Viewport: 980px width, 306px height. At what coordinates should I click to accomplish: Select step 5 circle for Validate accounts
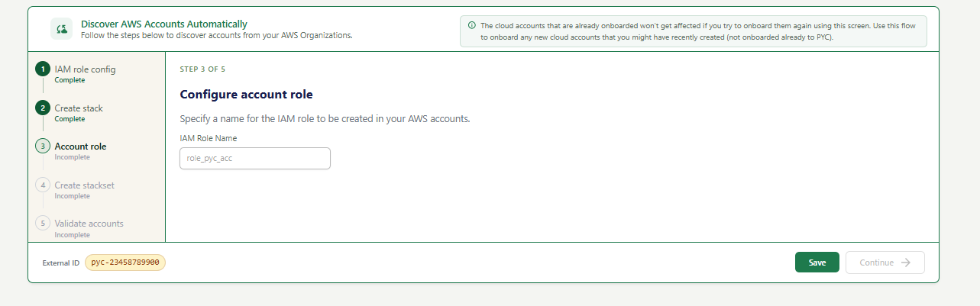(x=43, y=223)
